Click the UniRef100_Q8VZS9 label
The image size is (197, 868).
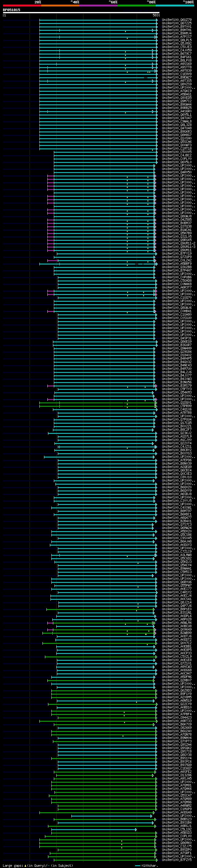point(176,84)
